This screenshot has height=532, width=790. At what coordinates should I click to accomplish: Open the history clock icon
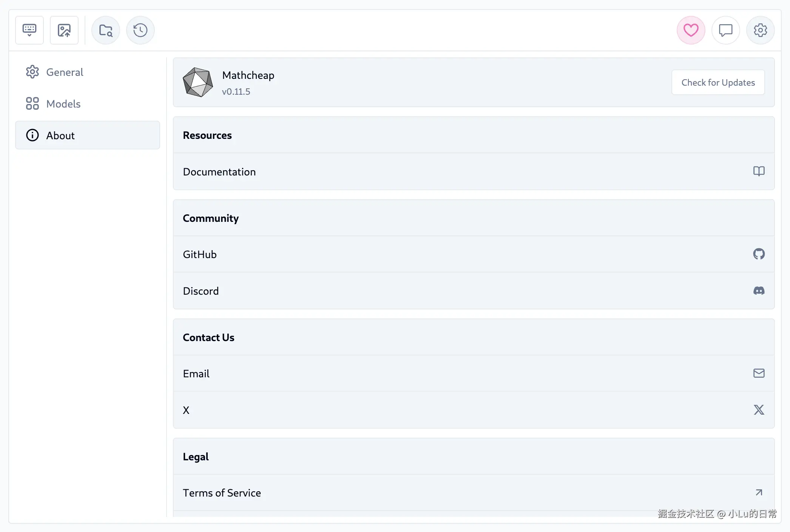140,30
